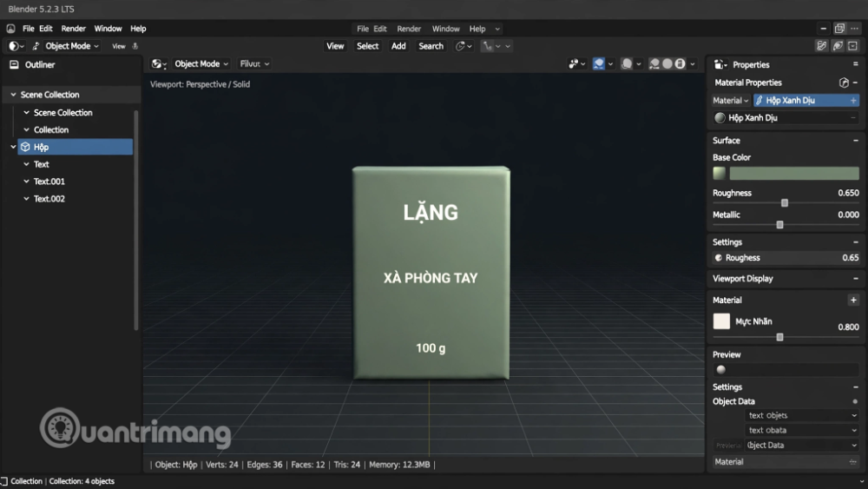Click the Metallic slider handle

coord(779,225)
